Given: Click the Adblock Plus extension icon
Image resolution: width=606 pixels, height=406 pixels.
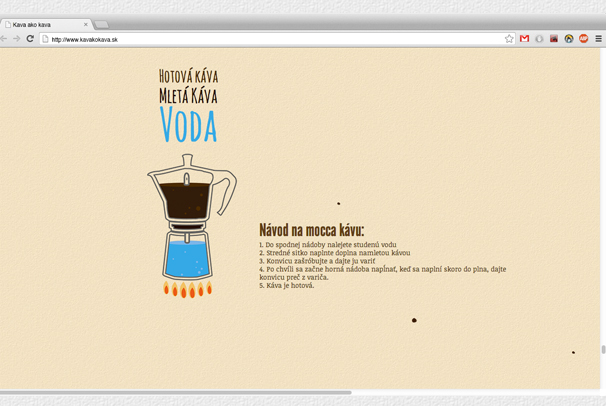Looking at the screenshot, I should tap(584, 39).
